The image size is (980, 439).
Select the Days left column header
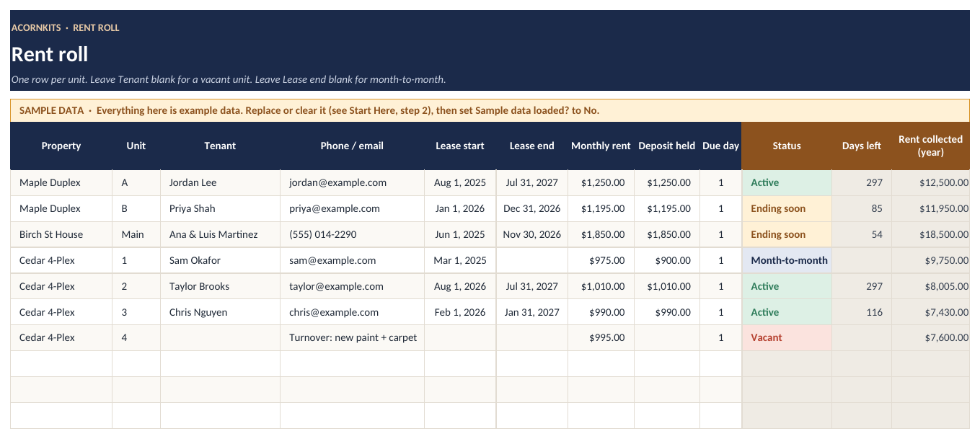(862, 146)
